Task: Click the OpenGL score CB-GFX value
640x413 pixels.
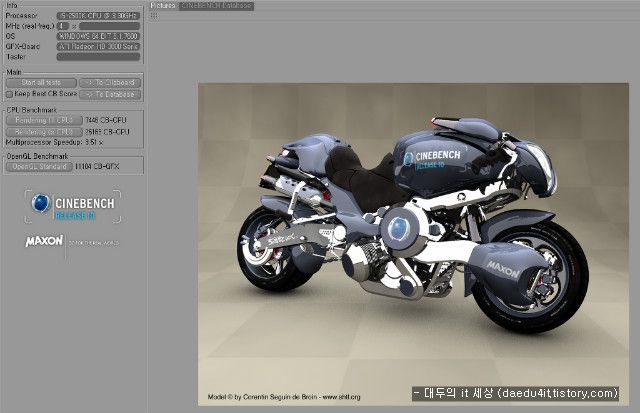Action: coord(97,167)
